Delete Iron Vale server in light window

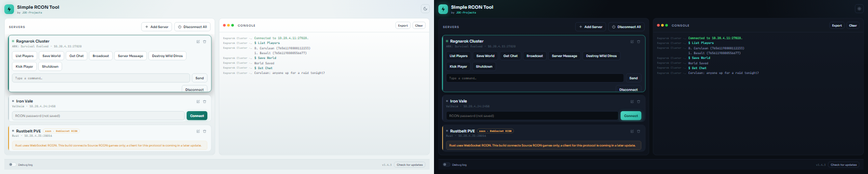[204, 101]
